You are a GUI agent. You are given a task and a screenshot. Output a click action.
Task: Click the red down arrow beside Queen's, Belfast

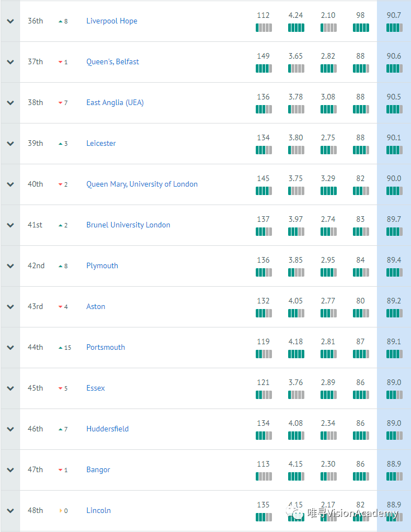click(60, 62)
